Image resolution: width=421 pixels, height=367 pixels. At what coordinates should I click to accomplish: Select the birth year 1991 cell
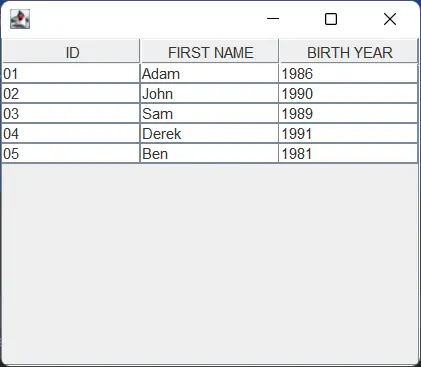click(x=348, y=134)
